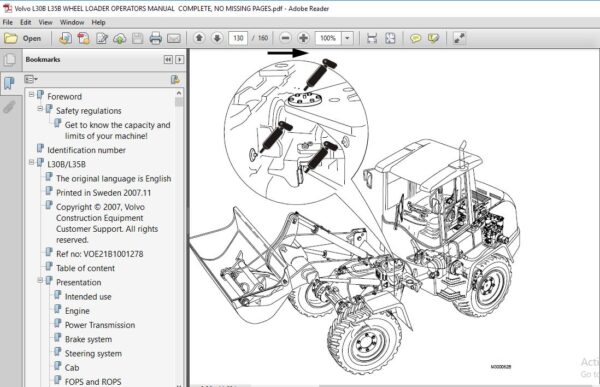Click the fit one full page icon

[x=390, y=38]
